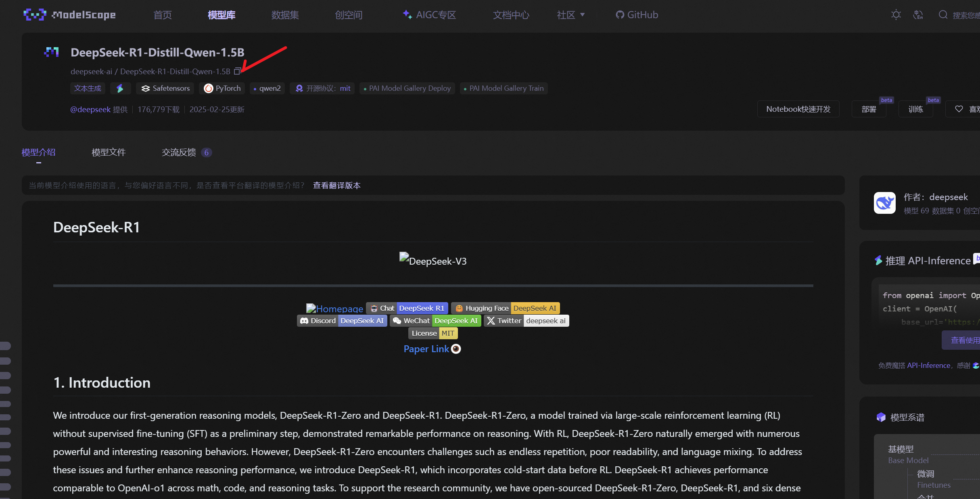980x499 pixels.
Task: Go to 首页 home page
Action: click(163, 15)
